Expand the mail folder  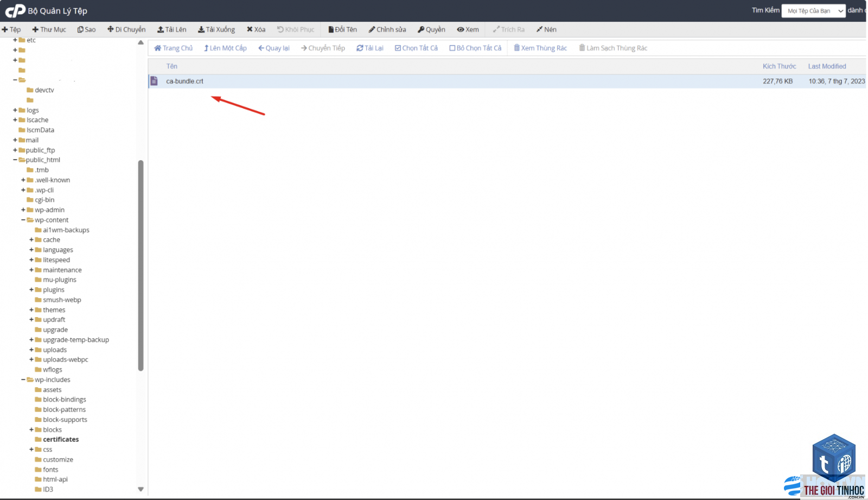[x=15, y=140]
